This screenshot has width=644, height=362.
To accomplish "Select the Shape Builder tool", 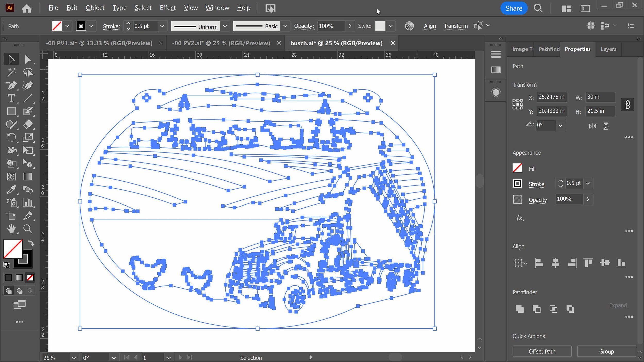I will pyautogui.click(x=11, y=163).
